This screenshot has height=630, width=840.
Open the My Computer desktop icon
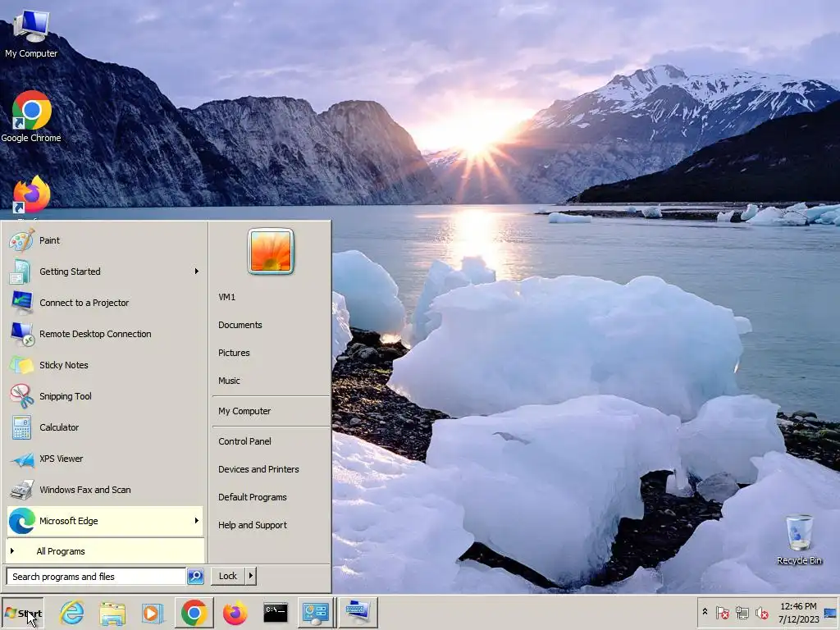[x=31, y=33]
